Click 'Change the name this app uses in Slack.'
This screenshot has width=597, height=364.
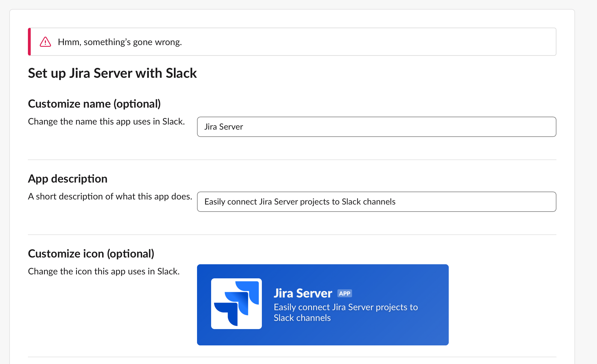(106, 121)
